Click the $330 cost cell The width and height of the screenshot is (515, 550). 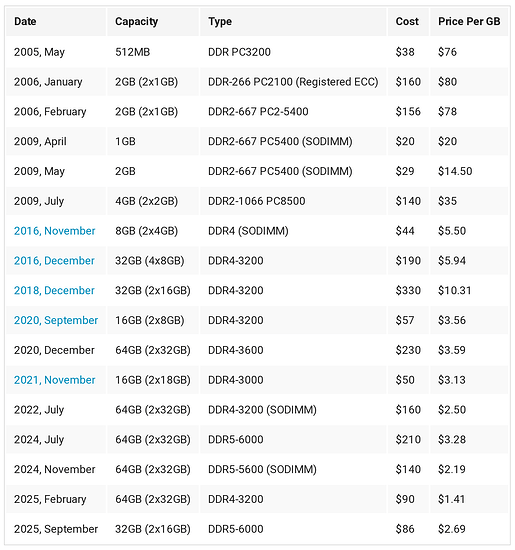pos(408,290)
